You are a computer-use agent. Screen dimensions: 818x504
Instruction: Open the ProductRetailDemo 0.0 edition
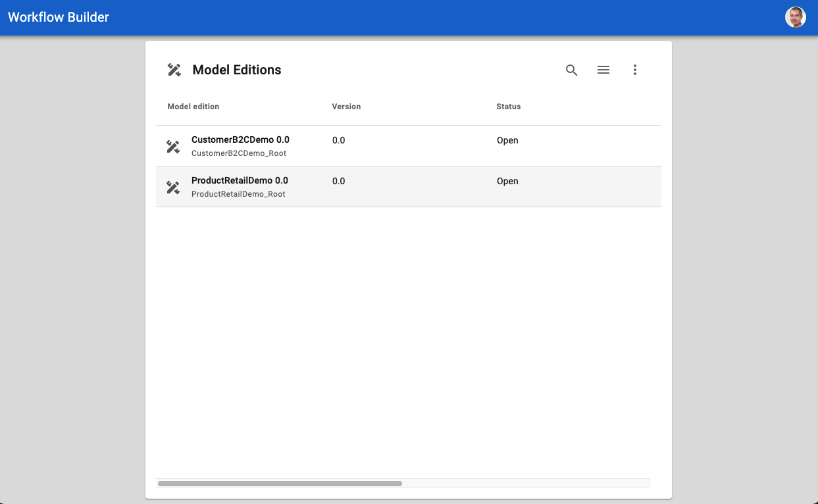click(240, 180)
